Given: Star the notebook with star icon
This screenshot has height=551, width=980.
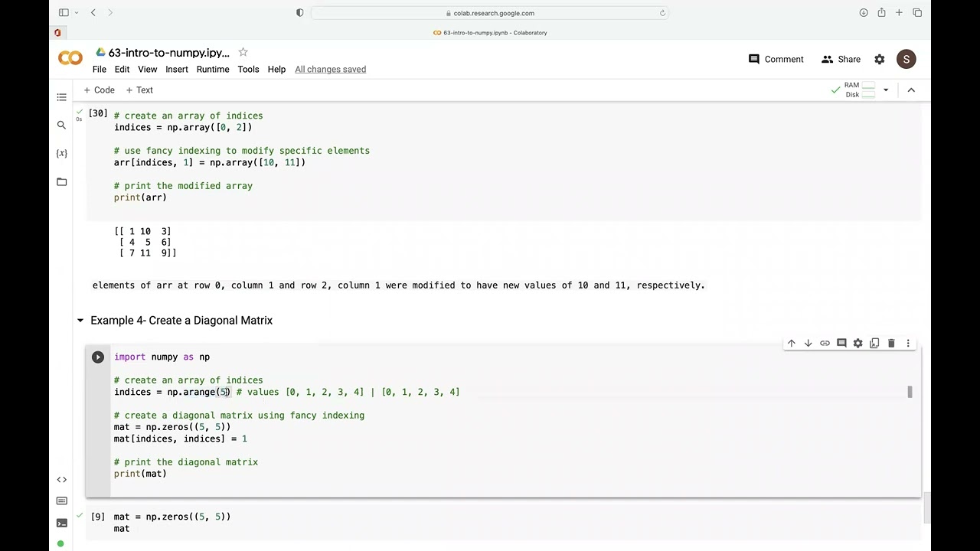Looking at the screenshot, I should (243, 52).
